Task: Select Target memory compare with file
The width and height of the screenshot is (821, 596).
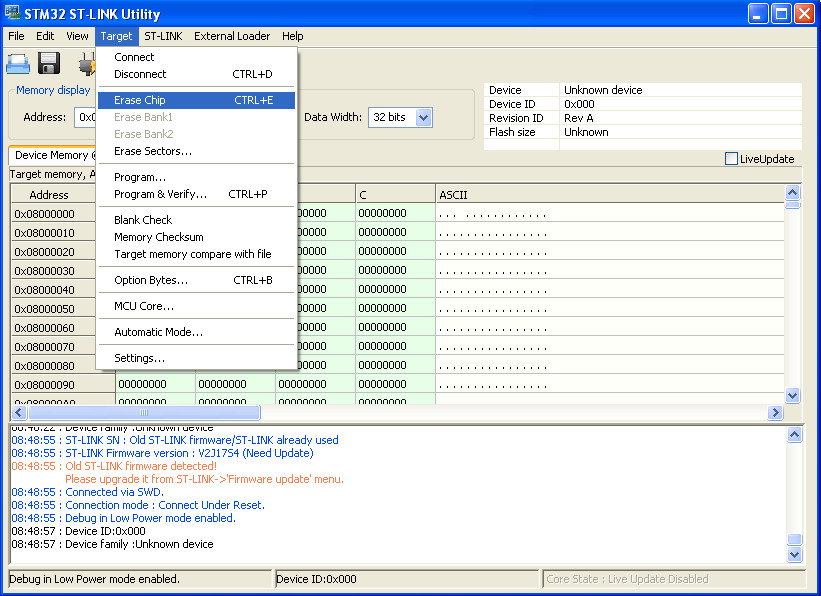Action: [x=196, y=255]
